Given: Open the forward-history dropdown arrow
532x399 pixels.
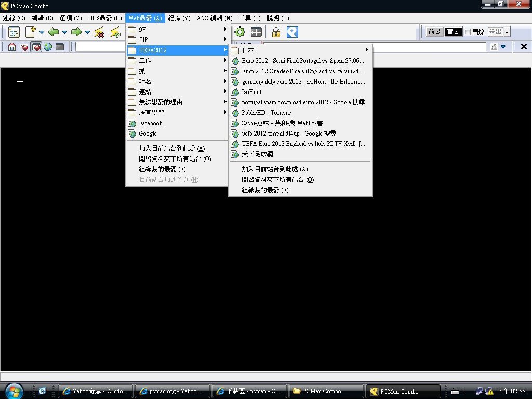Looking at the screenshot, I should (87, 32).
